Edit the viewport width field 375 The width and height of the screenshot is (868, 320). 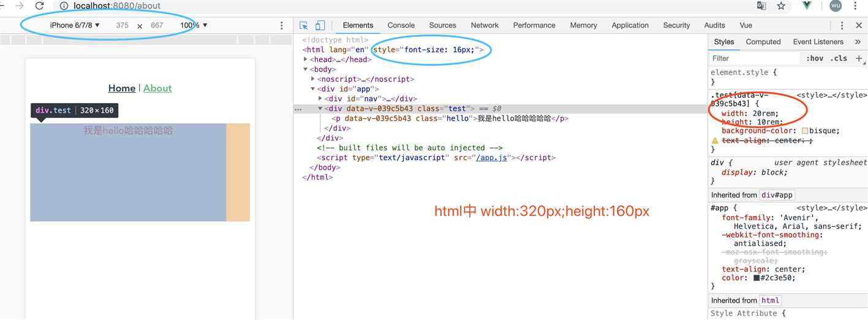tap(123, 26)
